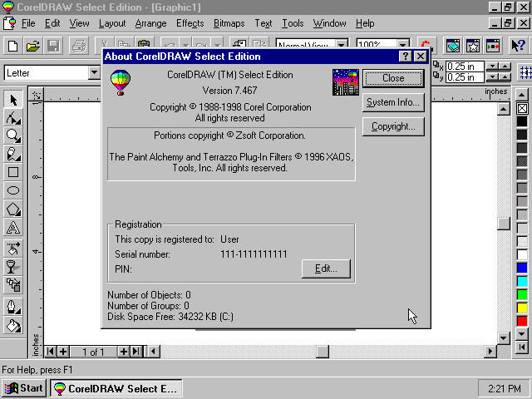Open the Edit menu
Viewport: 532px width, 399px height.
click(x=52, y=23)
